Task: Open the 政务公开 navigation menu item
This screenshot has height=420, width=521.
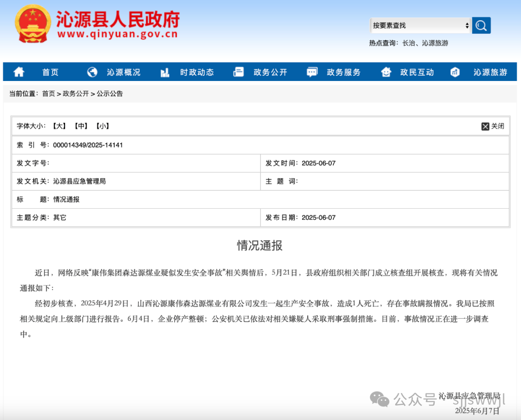Action: 270,72
